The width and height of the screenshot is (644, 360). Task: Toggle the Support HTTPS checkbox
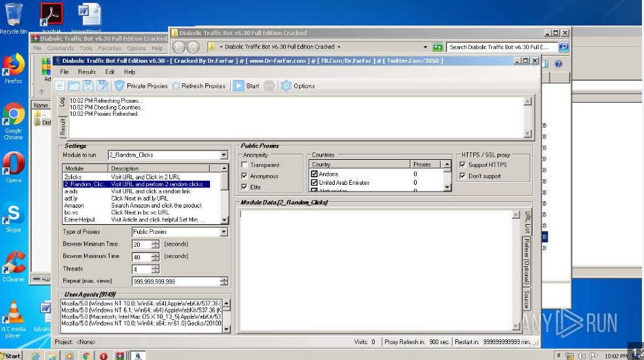click(x=462, y=165)
